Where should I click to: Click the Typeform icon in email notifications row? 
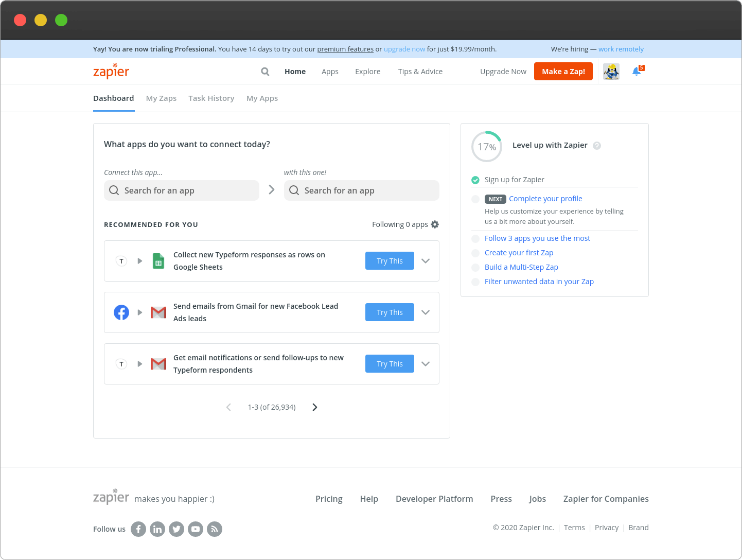point(121,364)
